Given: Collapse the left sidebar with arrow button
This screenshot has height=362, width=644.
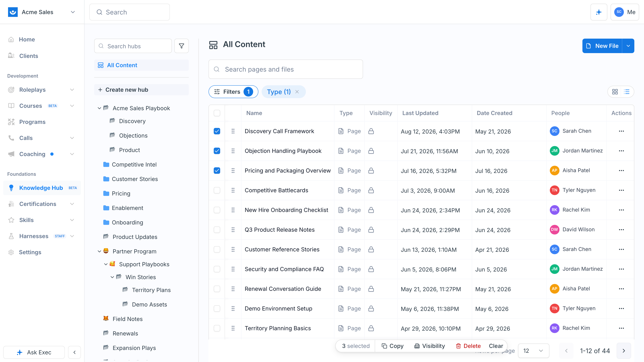Looking at the screenshot, I should click(74, 352).
